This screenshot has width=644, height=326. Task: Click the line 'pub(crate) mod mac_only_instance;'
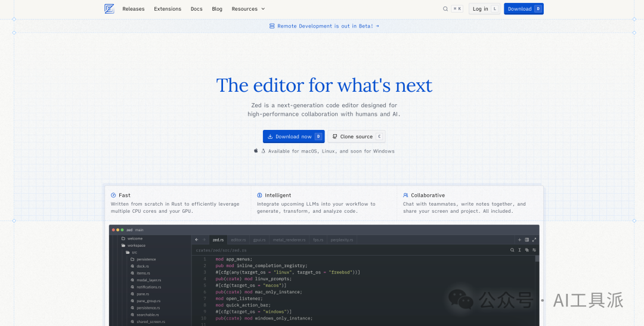click(x=259, y=292)
